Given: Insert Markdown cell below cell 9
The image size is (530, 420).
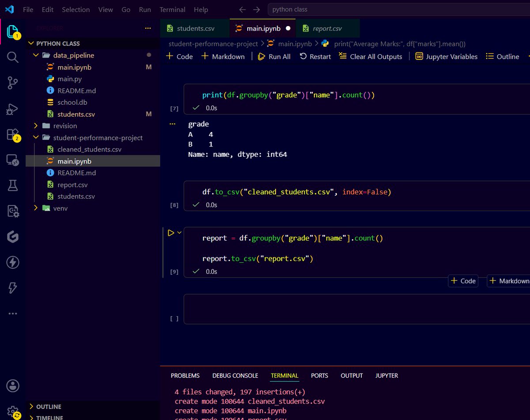Looking at the screenshot, I should (x=508, y=281).
